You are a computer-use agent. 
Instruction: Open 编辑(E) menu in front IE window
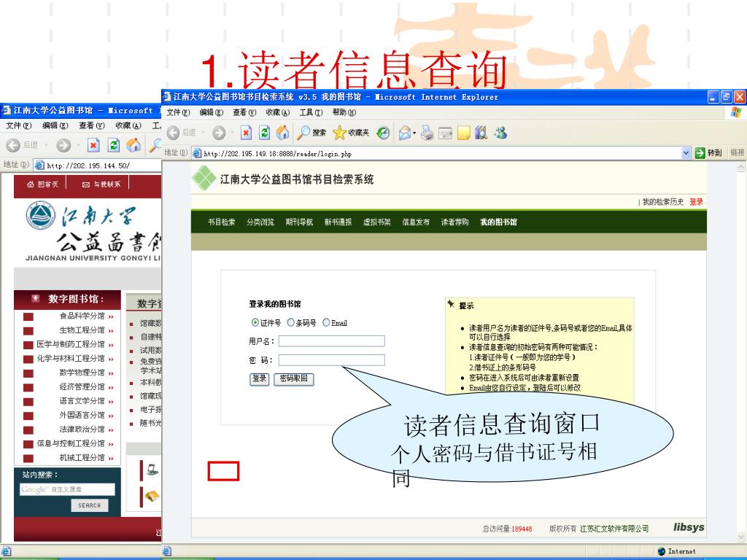click(x=211, y=112)
